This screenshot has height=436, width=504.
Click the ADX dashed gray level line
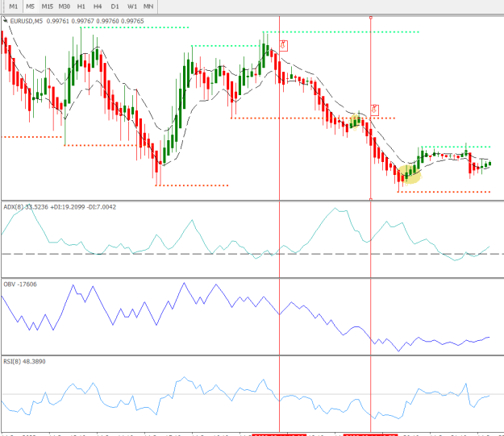252,254
